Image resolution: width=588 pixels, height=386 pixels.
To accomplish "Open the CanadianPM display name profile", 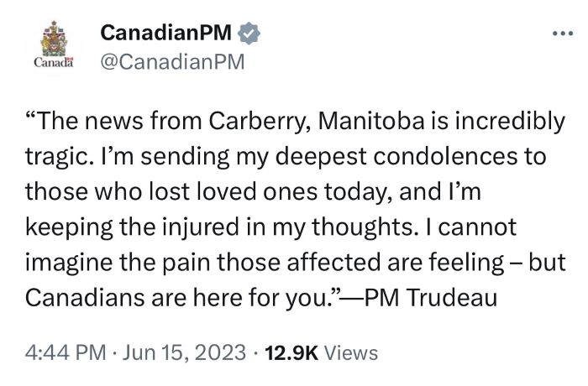I will pyautogui.click(x=165, y=33).
